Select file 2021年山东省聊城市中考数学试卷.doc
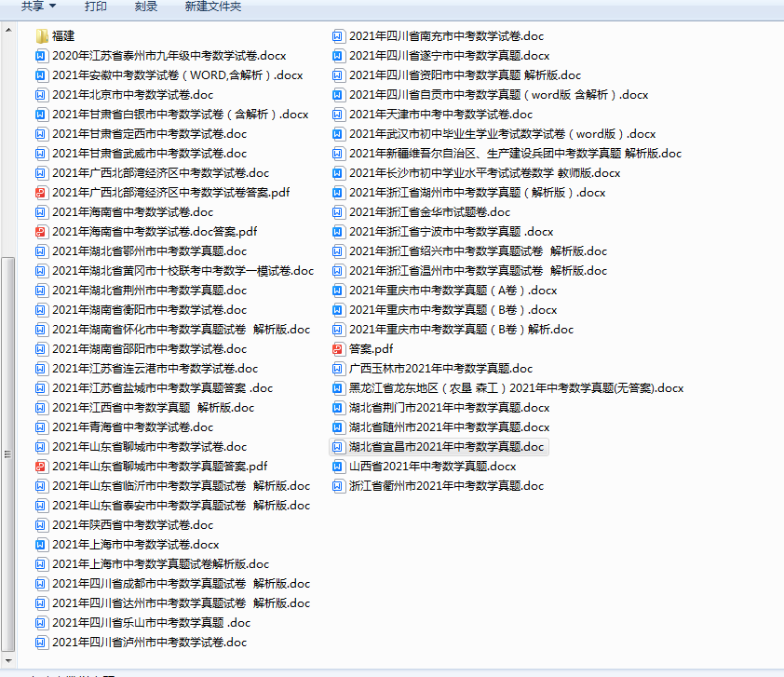 pyautogui.click(x=141, y=447)
